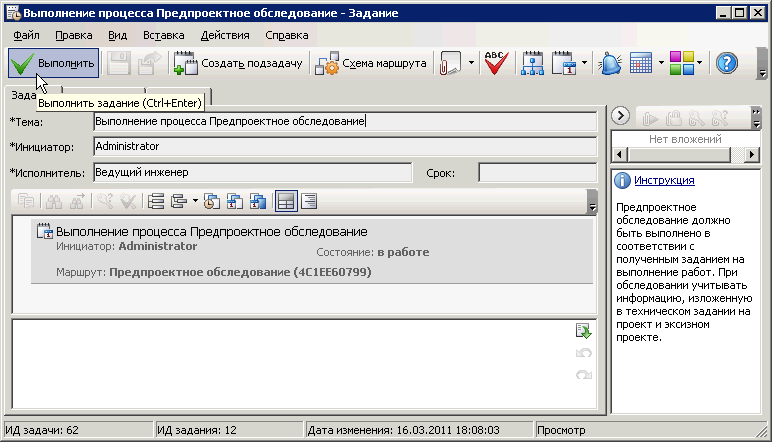772x442 pixels.
Task: Open the Инструкция link
Action: [x=664, y=180]
